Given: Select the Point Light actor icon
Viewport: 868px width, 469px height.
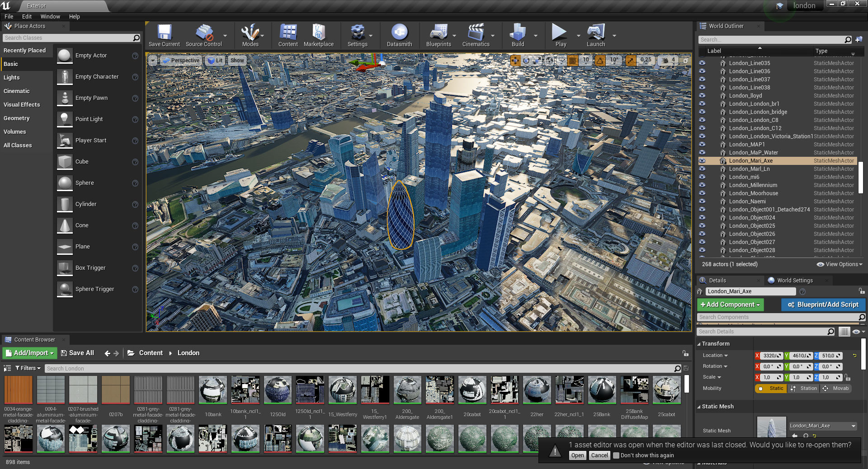Looking at the screenshot, I should click(65, 119).
